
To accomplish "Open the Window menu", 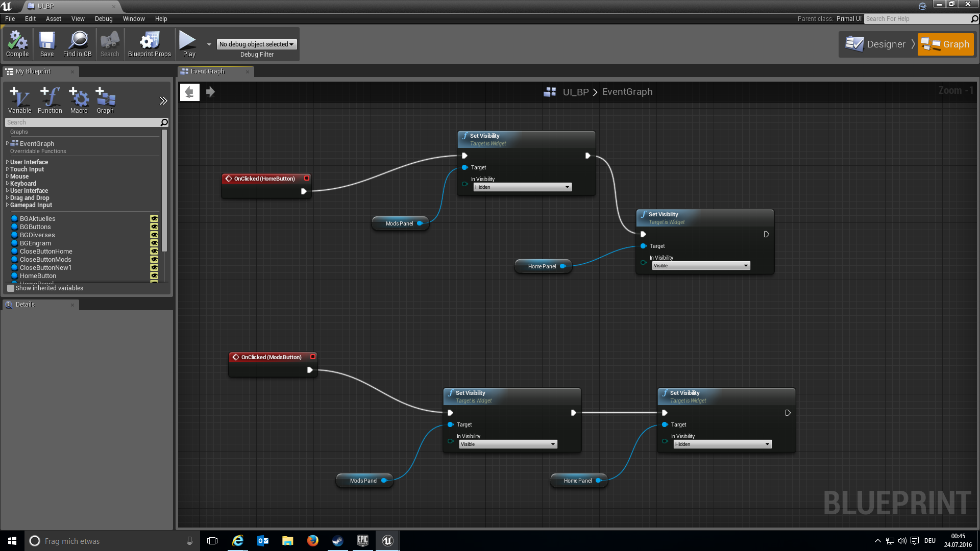I will tap(134, 19).
